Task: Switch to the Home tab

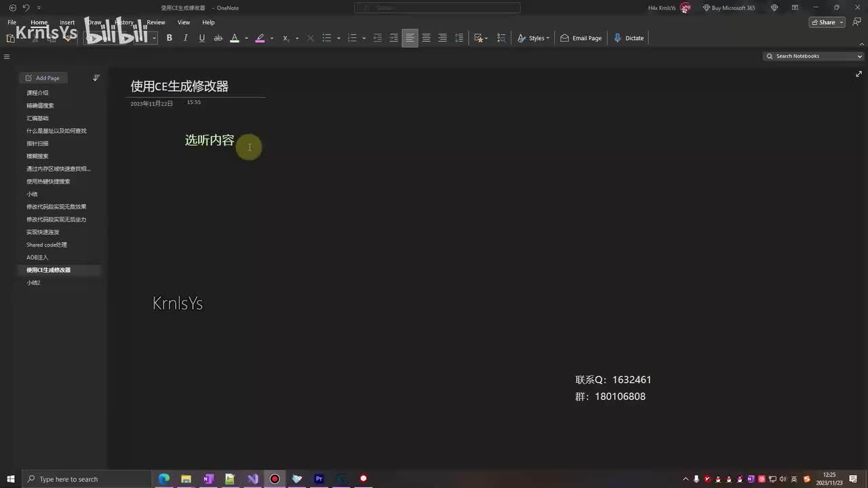Action: 39,22
